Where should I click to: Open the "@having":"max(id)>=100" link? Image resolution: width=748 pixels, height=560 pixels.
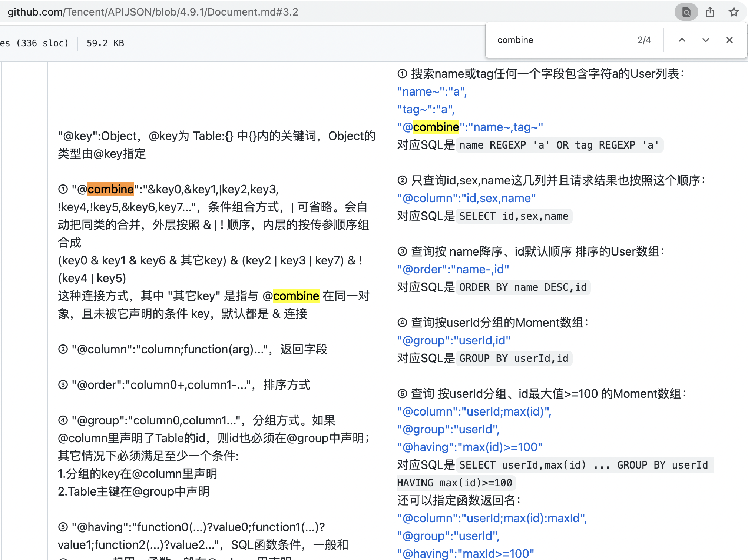pyautogui.click(x=469, y=447)
